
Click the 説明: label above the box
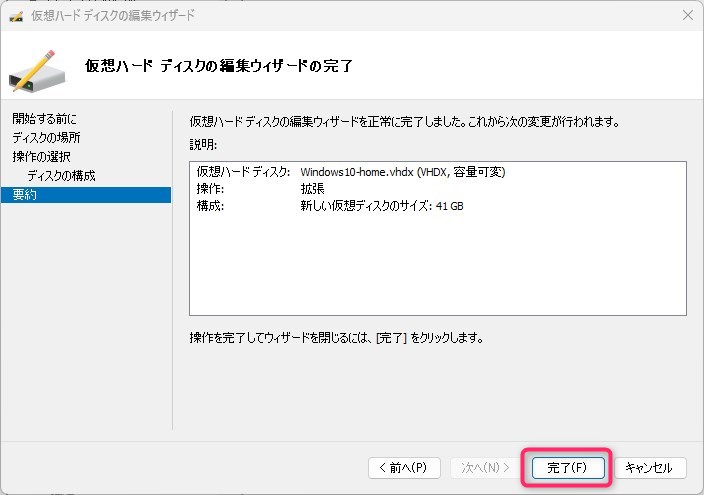(x=202, y=145)
